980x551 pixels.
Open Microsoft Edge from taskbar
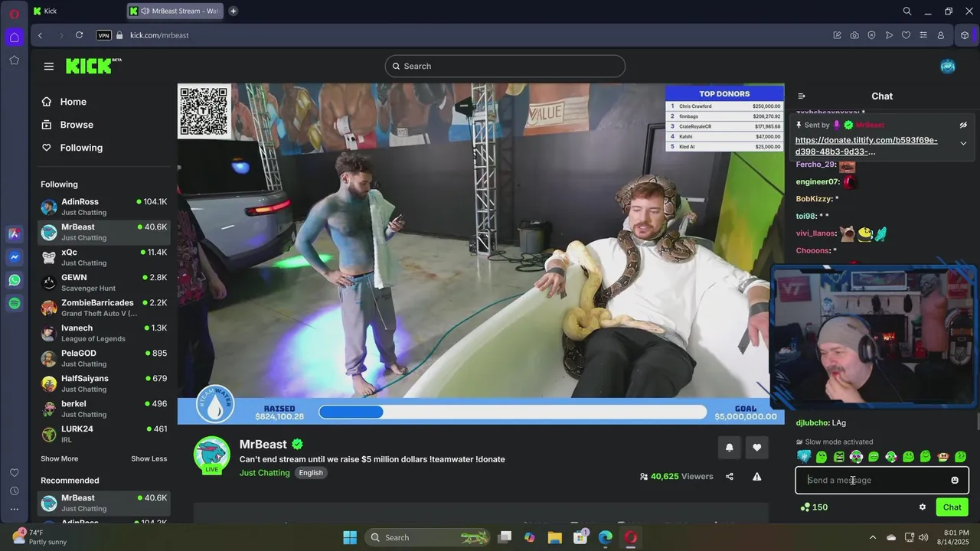605,537
